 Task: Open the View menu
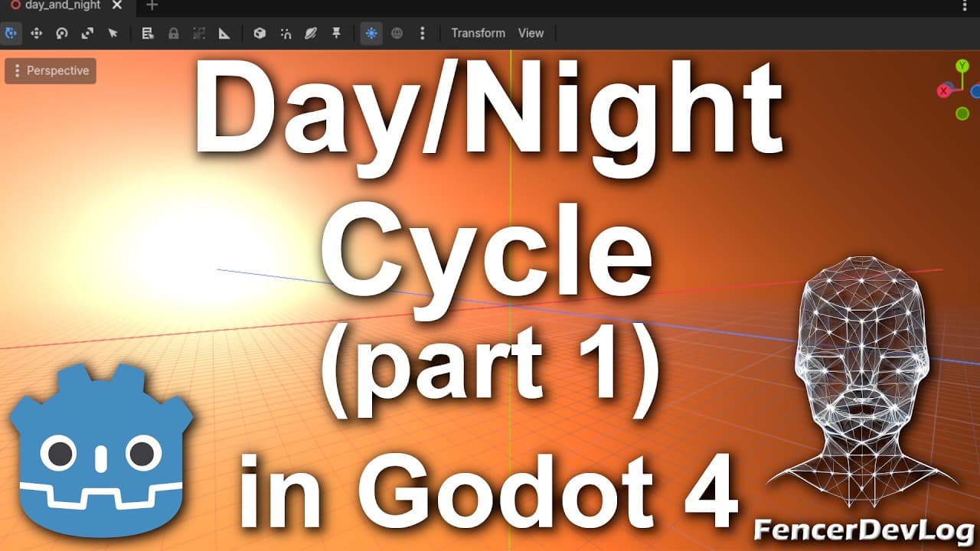[x=531, y=34]
